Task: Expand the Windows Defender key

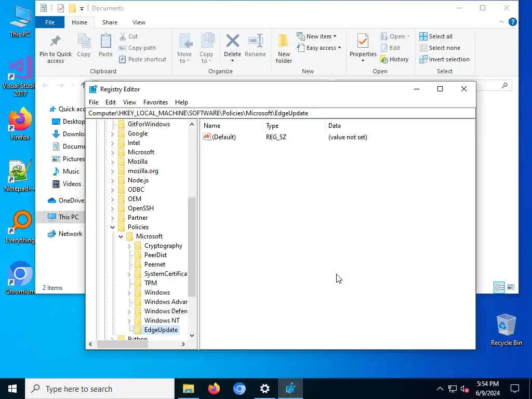Action: pyautogui.click(x=129, y=311)
